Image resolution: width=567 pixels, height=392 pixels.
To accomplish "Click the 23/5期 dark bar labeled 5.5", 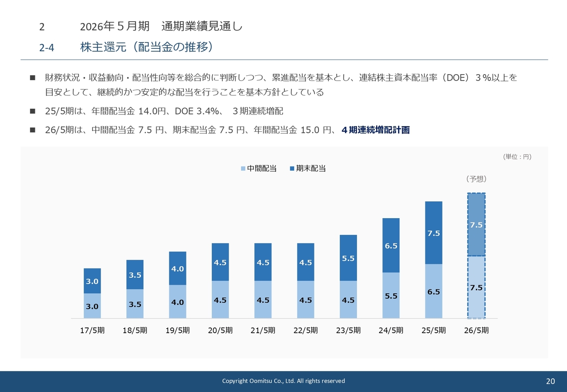I will click(x=348, y=258).
